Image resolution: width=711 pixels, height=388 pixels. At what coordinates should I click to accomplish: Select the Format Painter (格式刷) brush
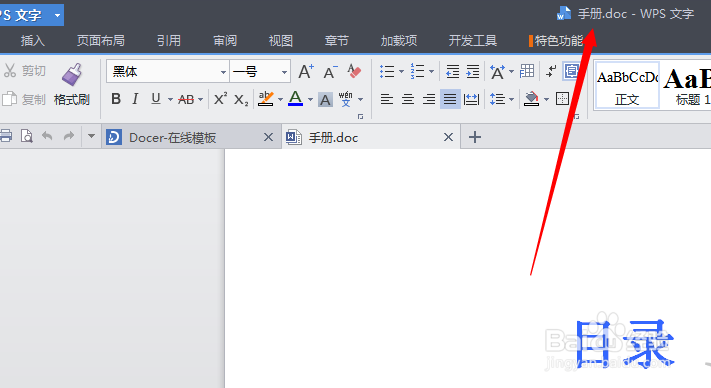[x=72, y=84]
